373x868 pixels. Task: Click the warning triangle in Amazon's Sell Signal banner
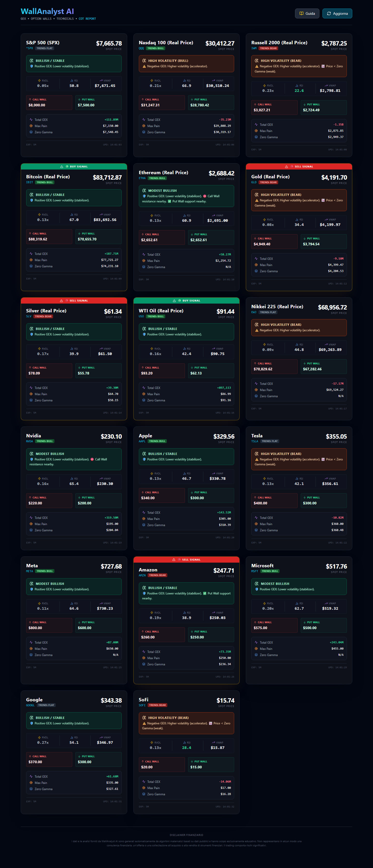click(x=174, y=559)
